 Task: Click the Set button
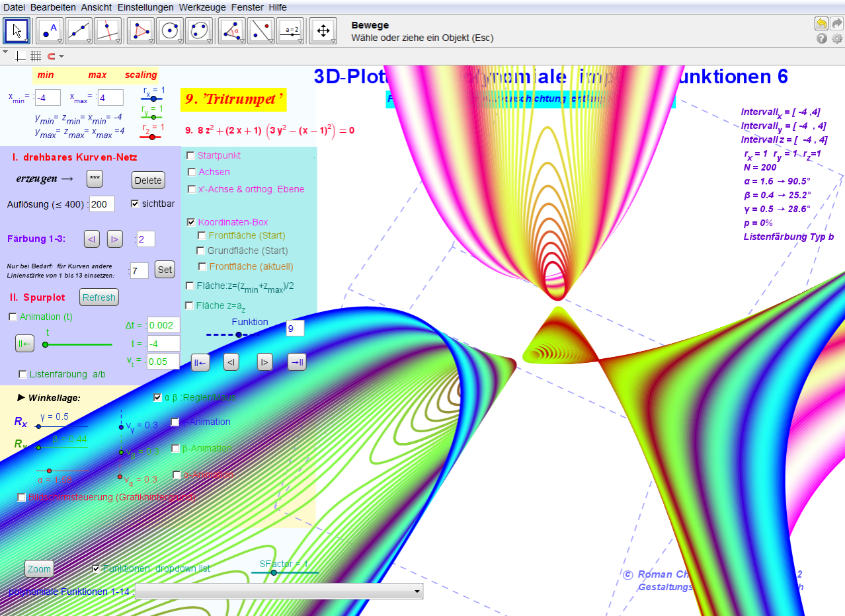165,269
